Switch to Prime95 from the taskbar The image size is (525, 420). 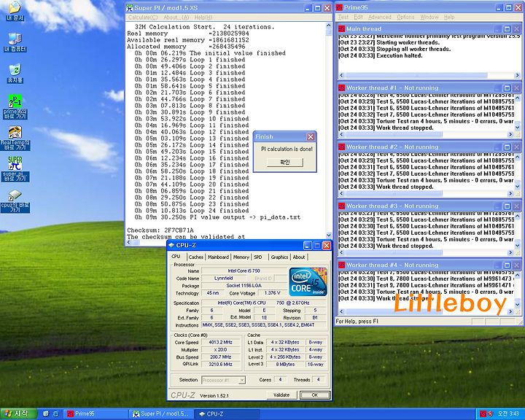[x=96, y=414]
